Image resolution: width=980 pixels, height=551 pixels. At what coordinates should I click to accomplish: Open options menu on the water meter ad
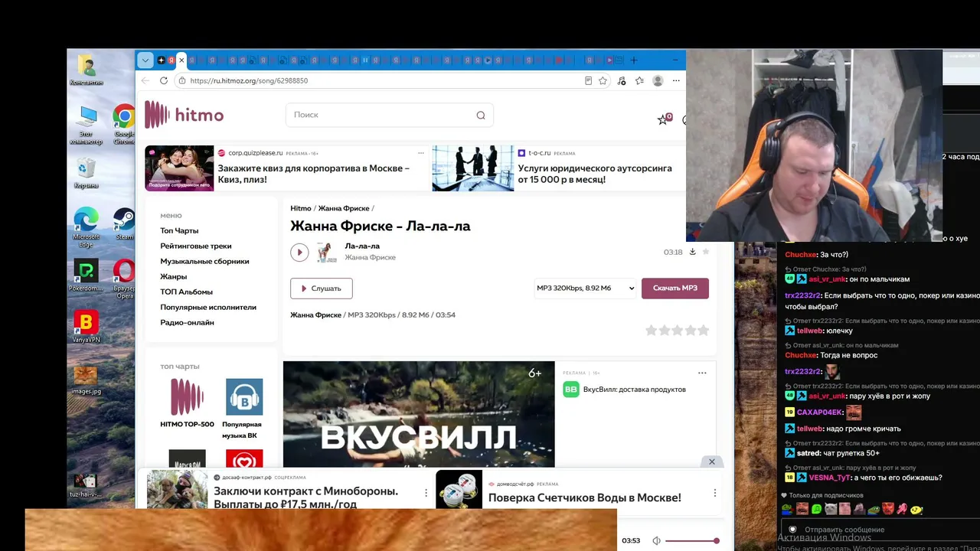[715, 493]
